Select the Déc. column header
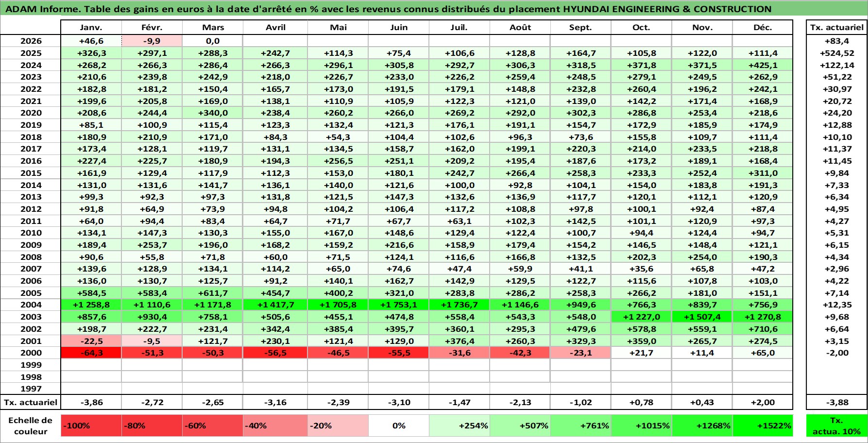This screenshot has width=868, height=443. tap(763, 28)
